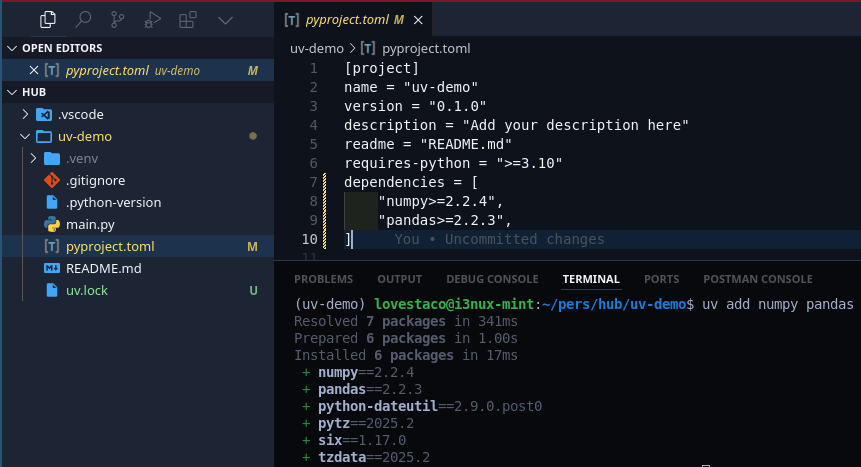Switch to the DEBUG CONSOLE tab
The image size is (861, 467).
(492, 279)
